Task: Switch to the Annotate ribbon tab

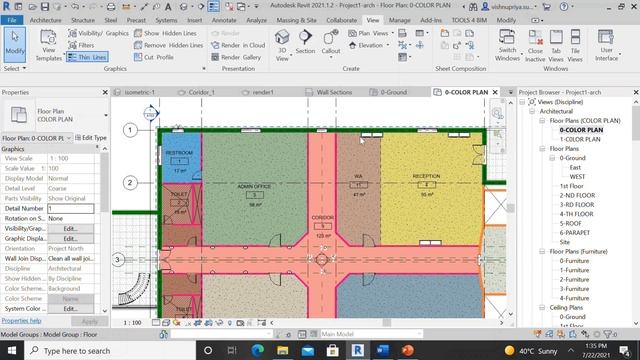Action: (x=224, y=20)
